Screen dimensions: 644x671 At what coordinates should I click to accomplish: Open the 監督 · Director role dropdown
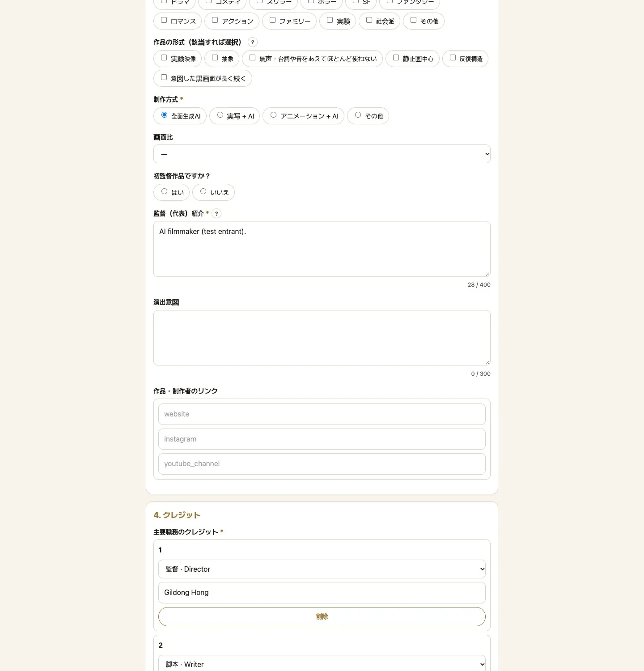322,569
